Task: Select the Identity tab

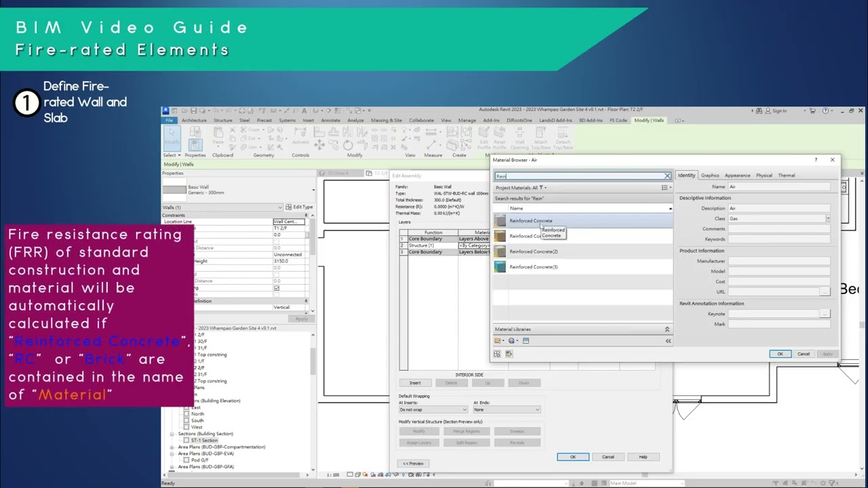Action: click(x=686, y=176)
